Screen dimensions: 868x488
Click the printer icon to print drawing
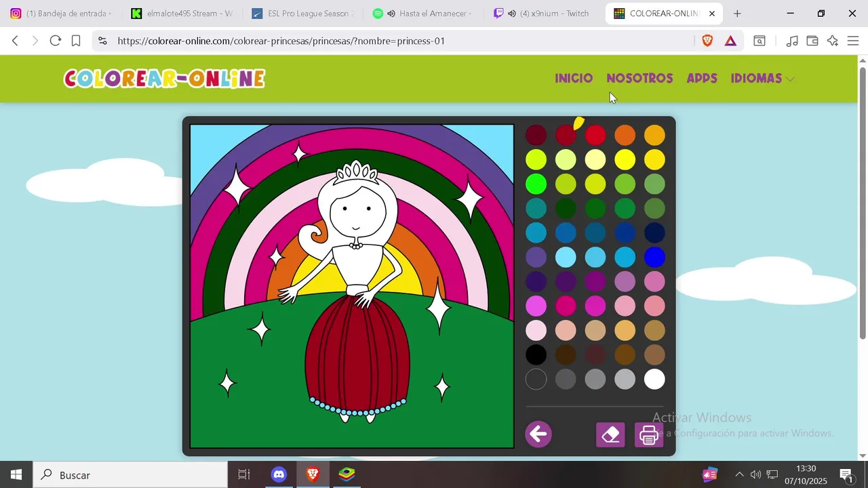649,434
